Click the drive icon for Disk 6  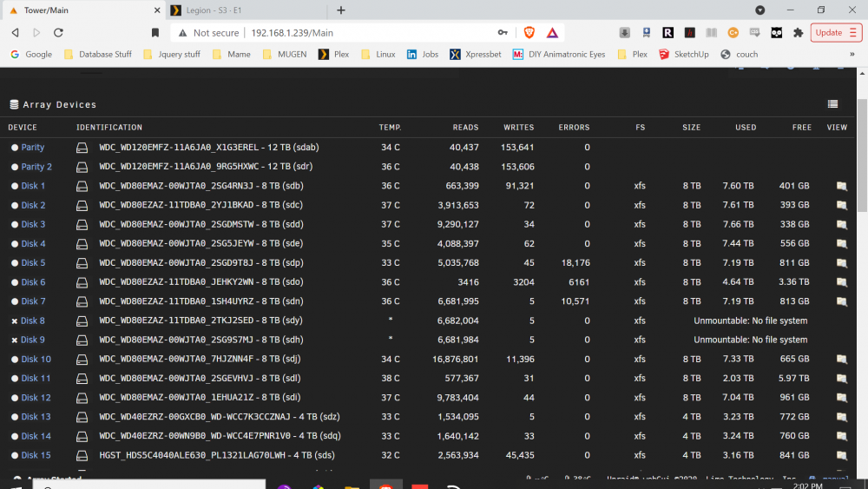82,282
